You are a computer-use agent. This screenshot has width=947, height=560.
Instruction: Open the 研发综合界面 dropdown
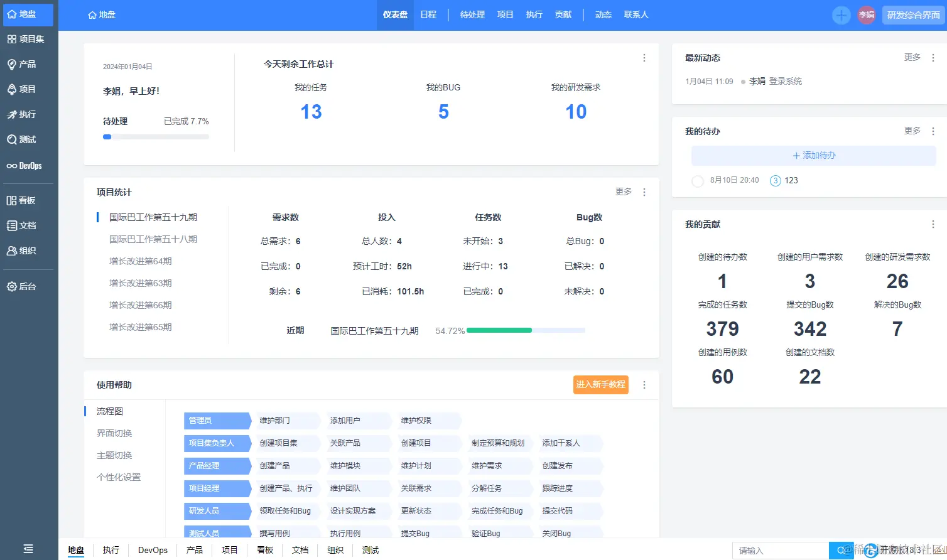click(x=914, y=15)
